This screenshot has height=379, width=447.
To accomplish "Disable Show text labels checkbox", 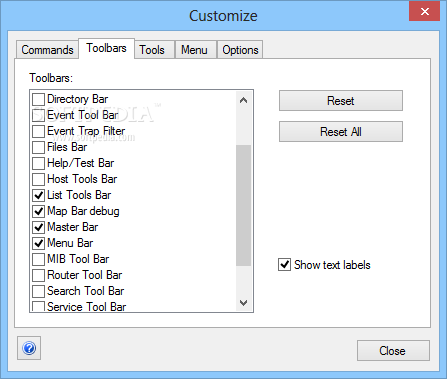I will pos(284,265).
